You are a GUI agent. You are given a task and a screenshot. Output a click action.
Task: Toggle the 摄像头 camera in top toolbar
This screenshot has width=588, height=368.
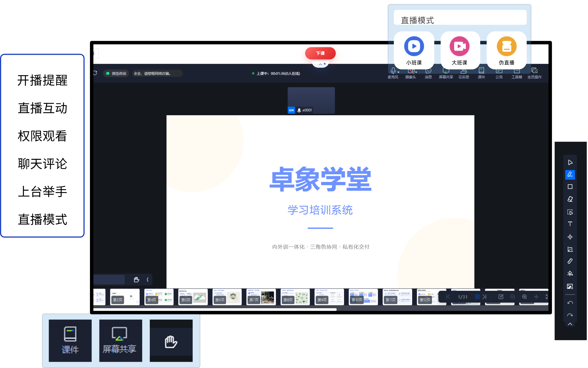[x=411, y=73]
